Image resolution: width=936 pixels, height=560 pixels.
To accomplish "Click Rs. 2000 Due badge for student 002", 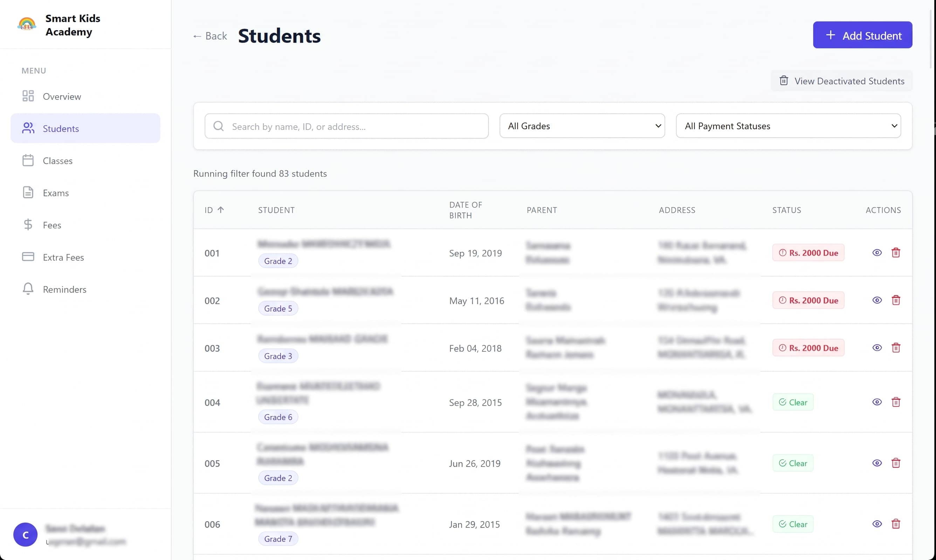I will coord(808,300).
